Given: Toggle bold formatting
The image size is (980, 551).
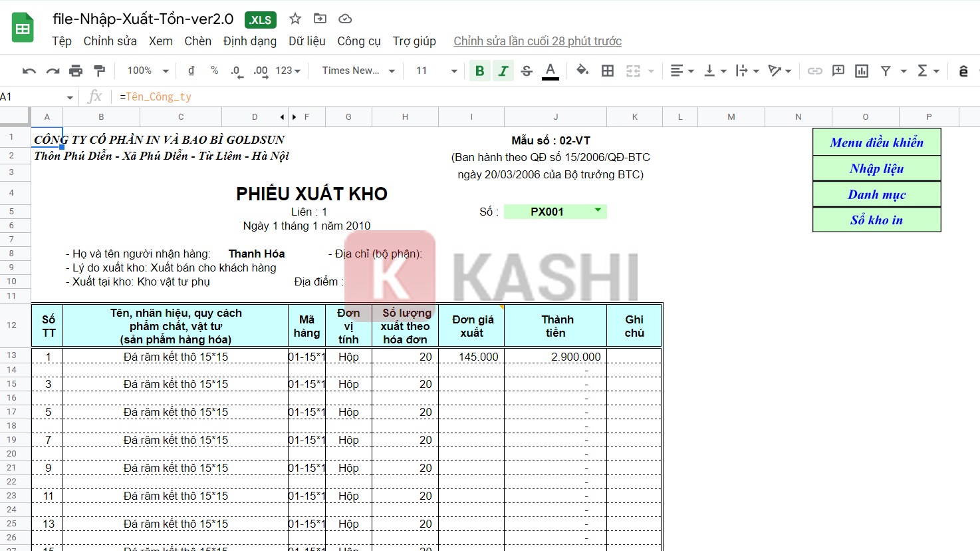Looking at the screenshot, I should pyautogui.click(x=479, y=70).
